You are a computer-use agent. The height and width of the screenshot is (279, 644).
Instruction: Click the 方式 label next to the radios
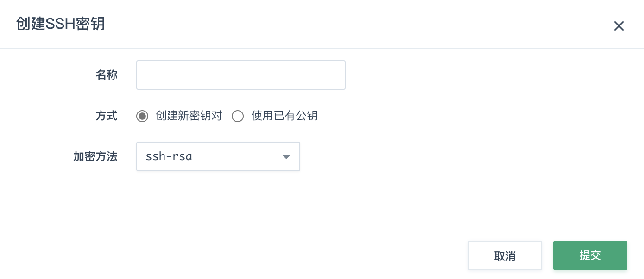107,116
